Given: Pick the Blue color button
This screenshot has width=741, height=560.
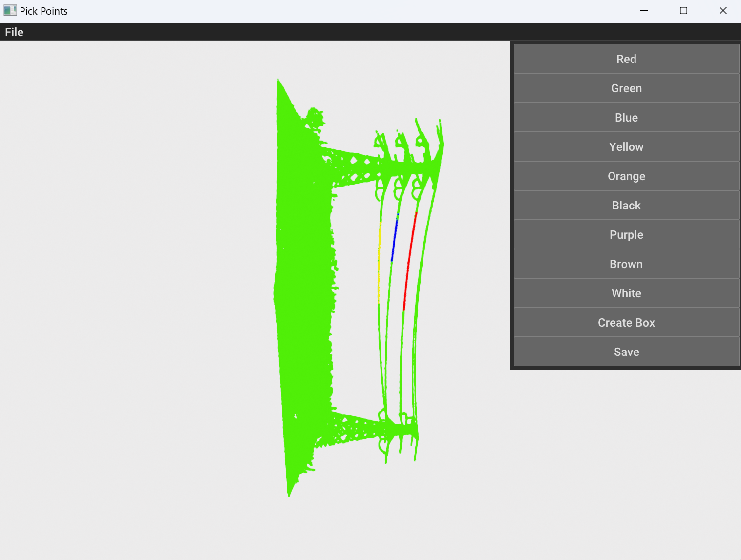Looking at the screenshot, I should point(626,118).
